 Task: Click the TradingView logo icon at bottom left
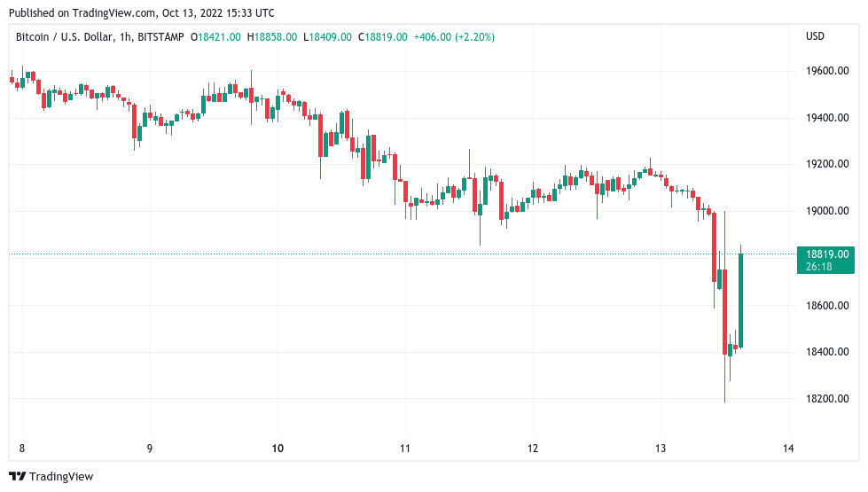[16, 477]
